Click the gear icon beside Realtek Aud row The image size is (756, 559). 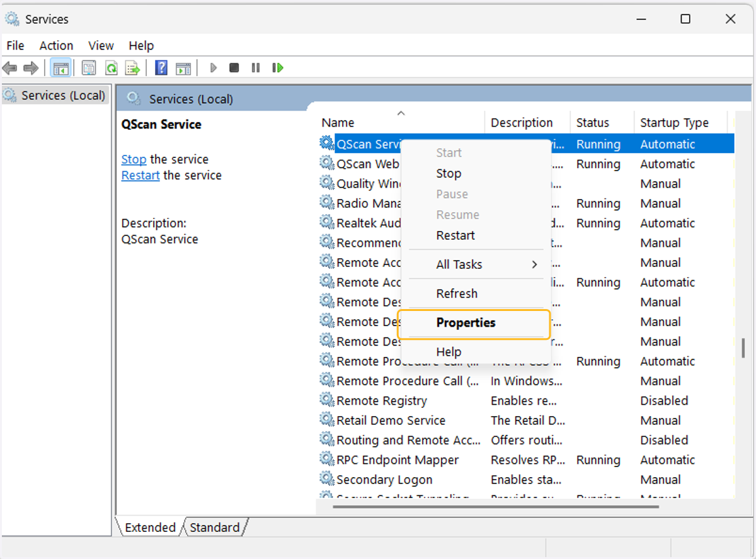[326, 222]
